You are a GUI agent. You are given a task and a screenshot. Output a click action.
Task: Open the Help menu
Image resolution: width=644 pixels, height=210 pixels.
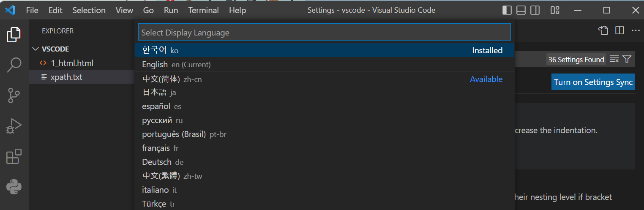(x=237, y=10)
